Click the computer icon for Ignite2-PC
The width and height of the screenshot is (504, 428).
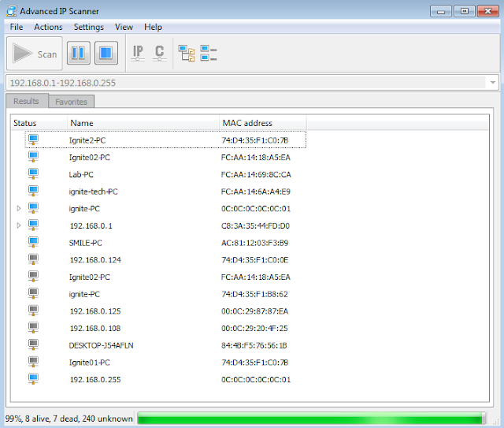click(33, 140)
